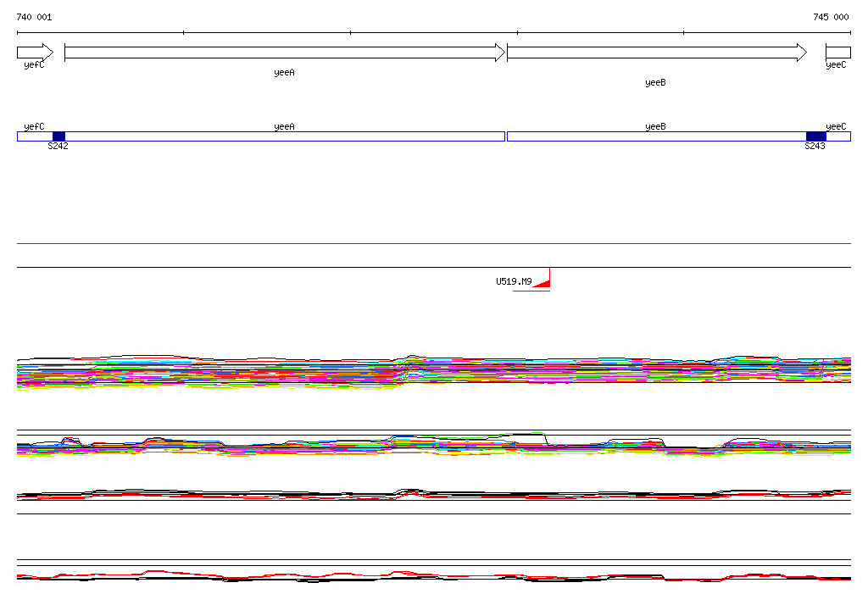Click the yeeA blue outlined track box
This screenshot has height=605, width=868.
tap(285, 136)
